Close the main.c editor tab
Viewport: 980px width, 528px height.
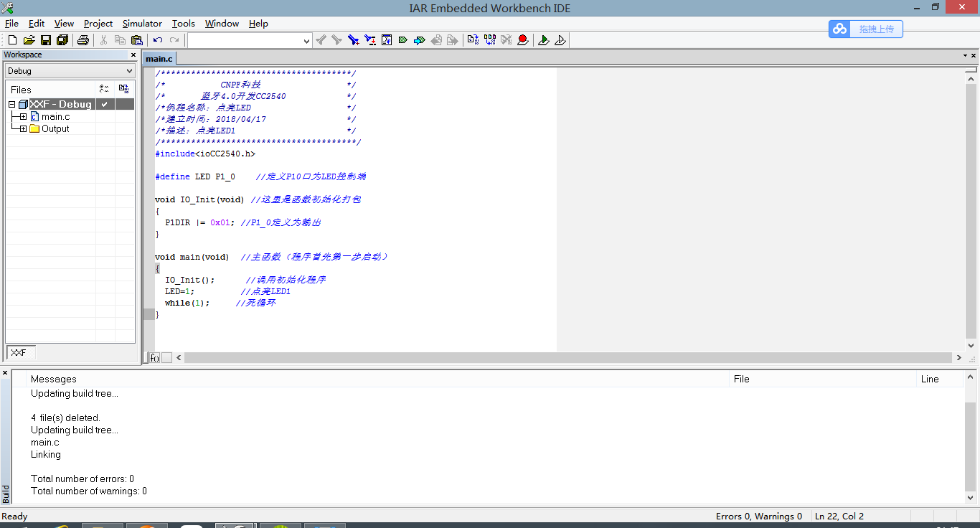(974, 55)
